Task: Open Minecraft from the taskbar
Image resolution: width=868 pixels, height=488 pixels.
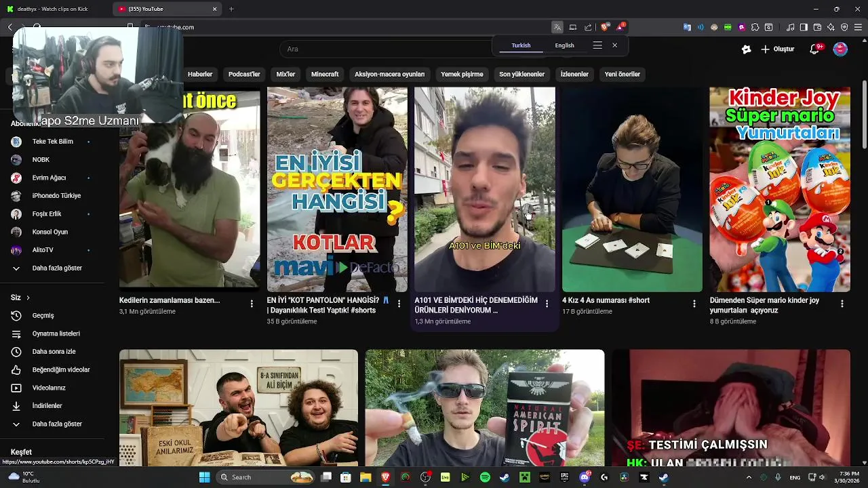Action: [x=525, y=477]
